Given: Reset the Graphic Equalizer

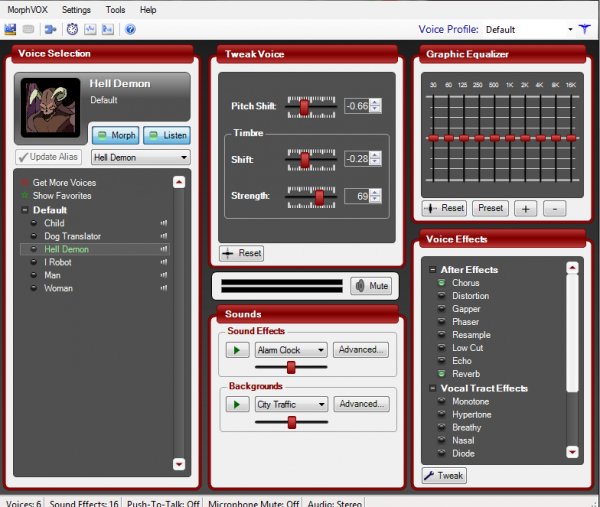Looking at the screenshot, I should pyautogui.click(x=444, y=208).
